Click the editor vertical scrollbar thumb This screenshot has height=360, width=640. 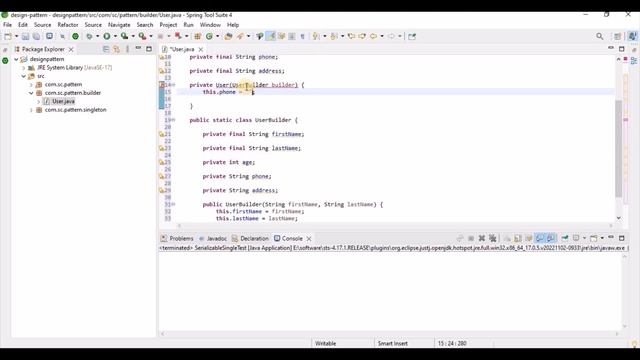coord(619,149)
